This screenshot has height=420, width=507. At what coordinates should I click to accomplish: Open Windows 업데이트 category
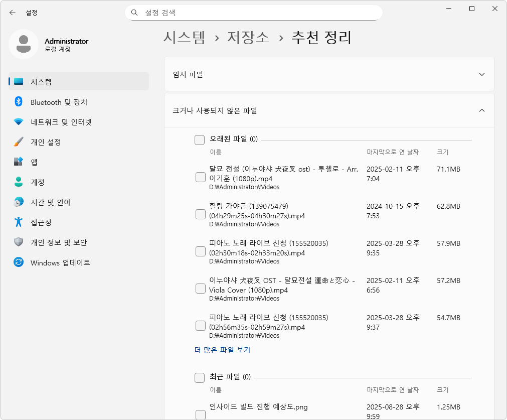tap(79, 262)
